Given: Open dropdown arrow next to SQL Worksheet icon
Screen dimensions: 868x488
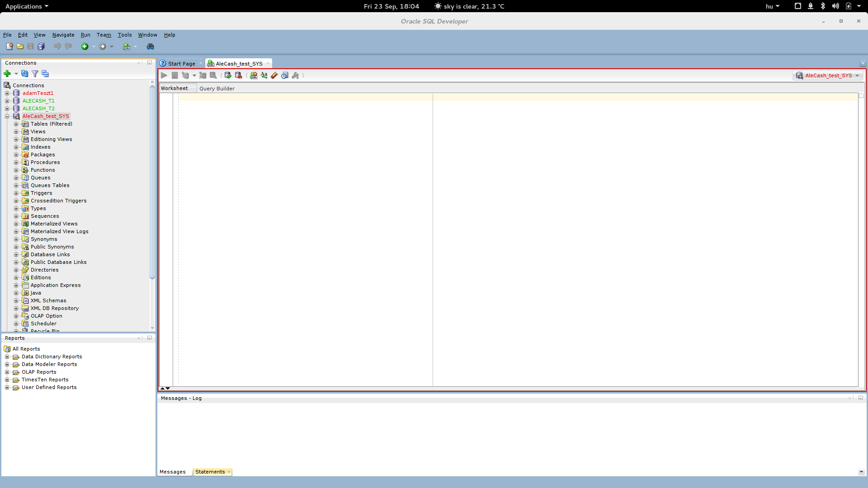Looking at the screenshot, I should (135, 47).
